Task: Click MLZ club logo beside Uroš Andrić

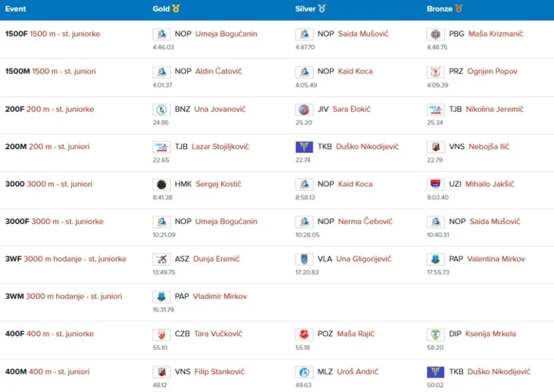Action: 304,372
